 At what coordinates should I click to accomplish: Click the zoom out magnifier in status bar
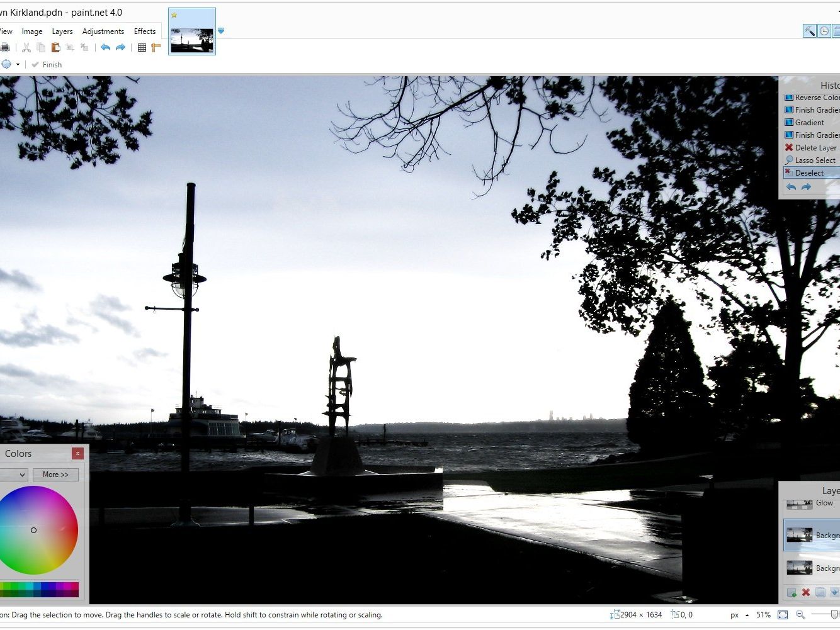(800, 615)
